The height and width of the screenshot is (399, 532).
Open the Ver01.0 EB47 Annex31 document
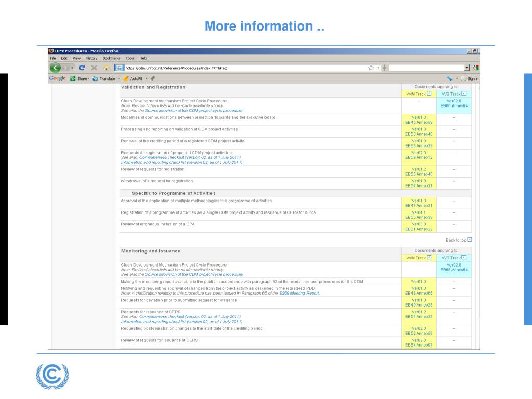(419, 203)
